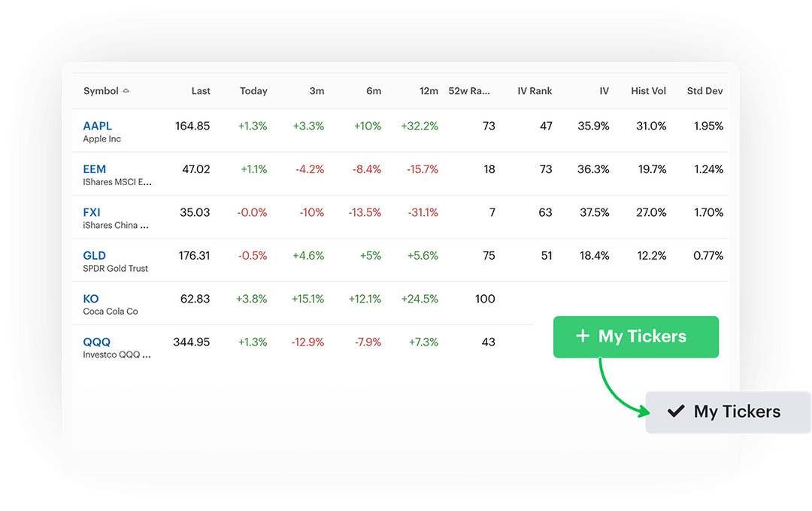Open the KO ticker details
Image resolution: width=812 pixels, height=511 pixels.
coord(91,299)
